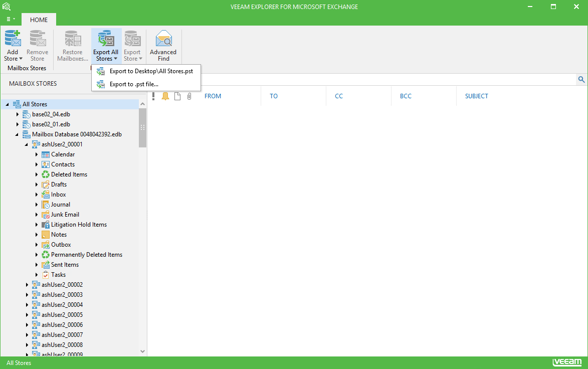Open the Add Store dropdown arrow

(21, 59)
